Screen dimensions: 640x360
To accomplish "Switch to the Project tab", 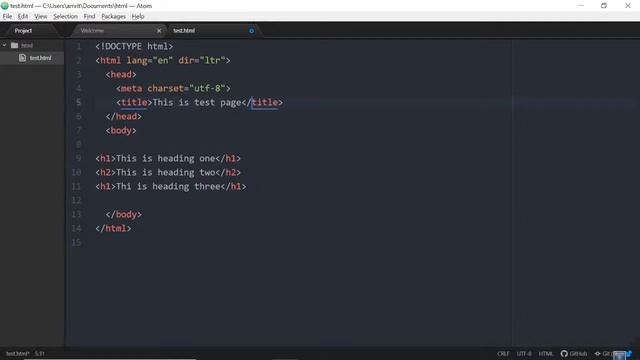I will [24, 31].
